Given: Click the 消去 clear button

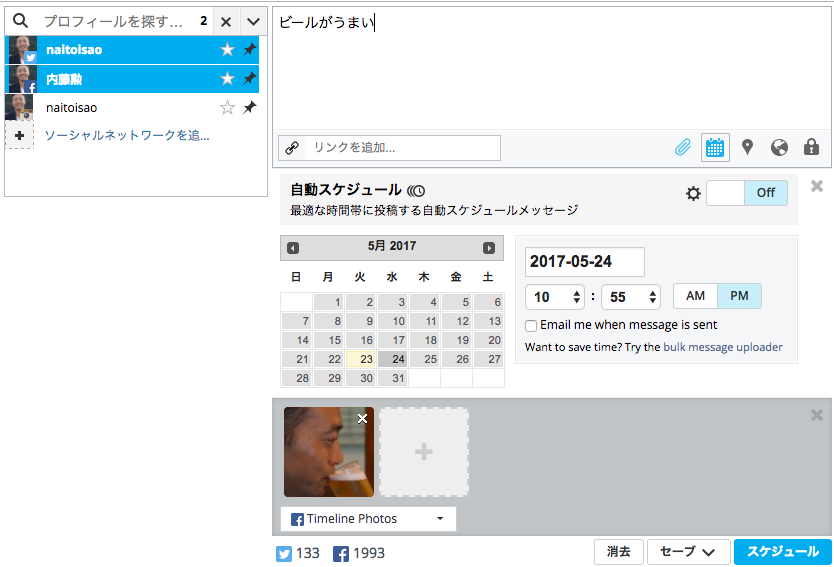Looking at the screenshot, I should pos(619,552).
